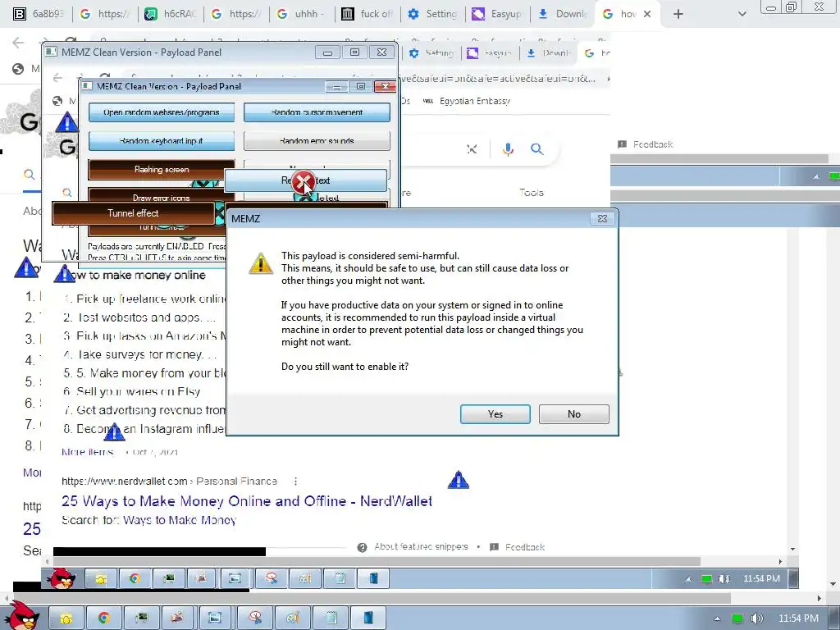Viewport: 840px width, 630px height.
Task: Open the Snipping Tool on the outer taskbar
Action: (255, 619)
